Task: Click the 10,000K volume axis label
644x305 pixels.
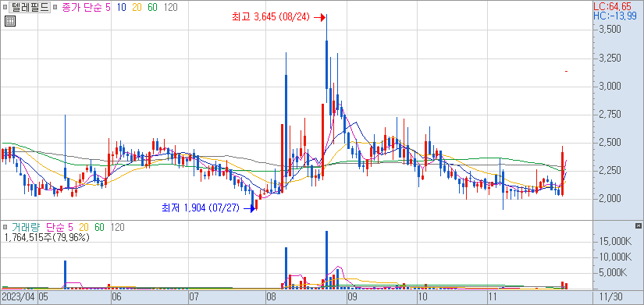Action: pyautogui.click(x=614, y=257)
